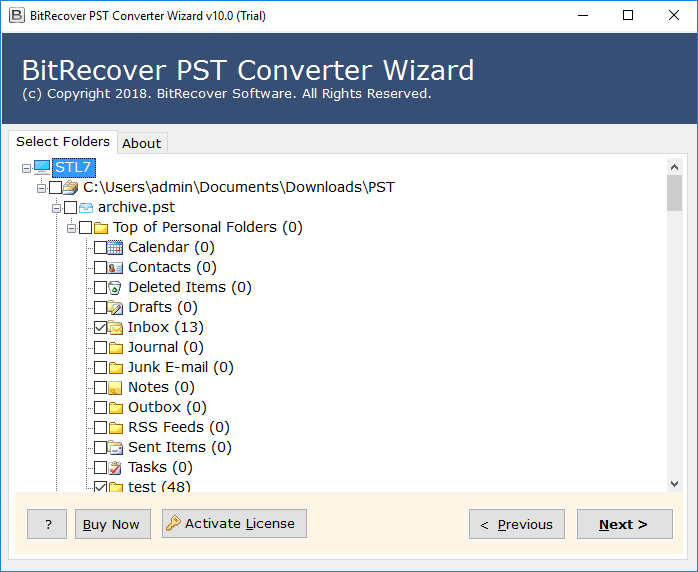Check the C:\Users\admin path checkbox
This screenshot has width=698, height=572.
tap(56, 187)
